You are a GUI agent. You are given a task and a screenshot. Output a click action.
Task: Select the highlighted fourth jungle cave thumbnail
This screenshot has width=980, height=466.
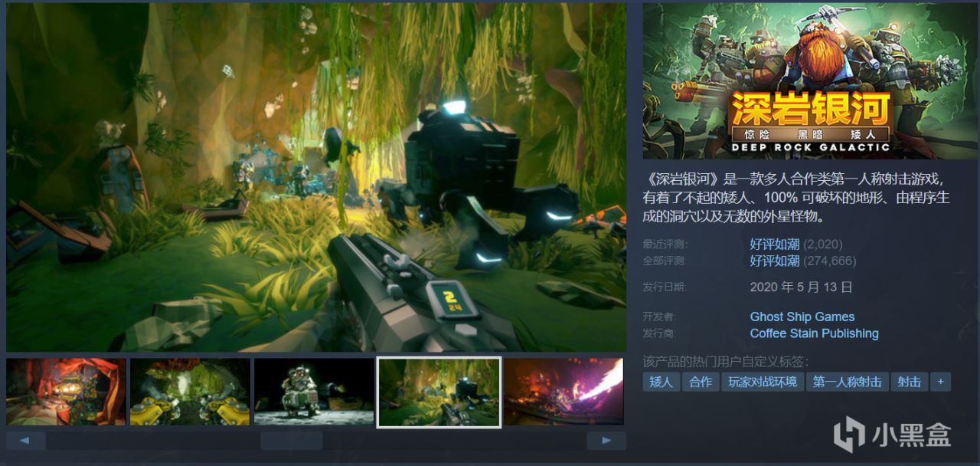439,392
